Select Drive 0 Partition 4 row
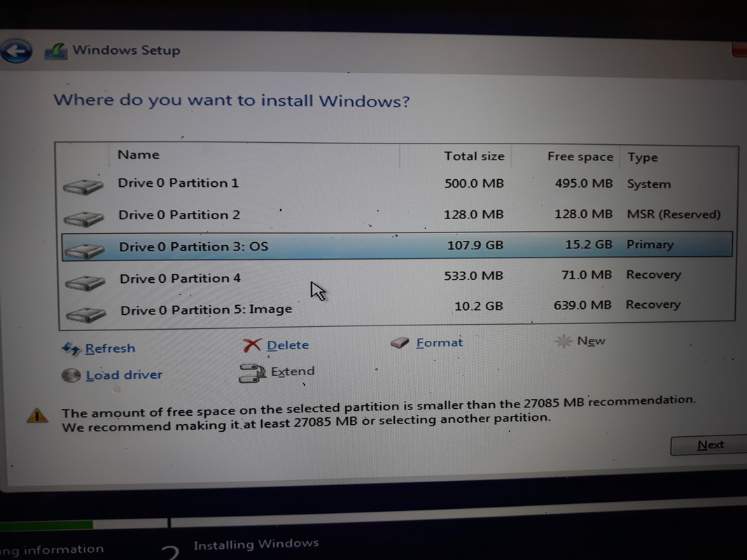Screen dimensions: 747x560 [397, 277]
